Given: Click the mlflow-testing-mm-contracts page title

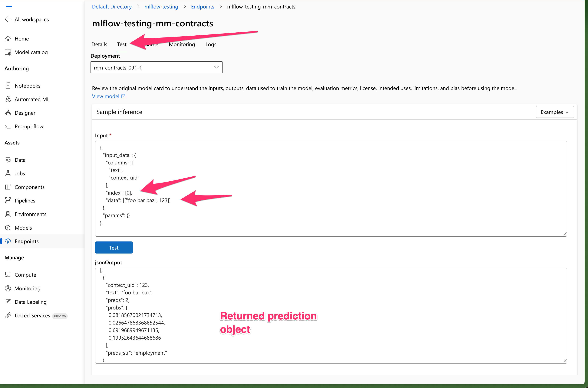Looking at the screenshot, I should (152, 23).
